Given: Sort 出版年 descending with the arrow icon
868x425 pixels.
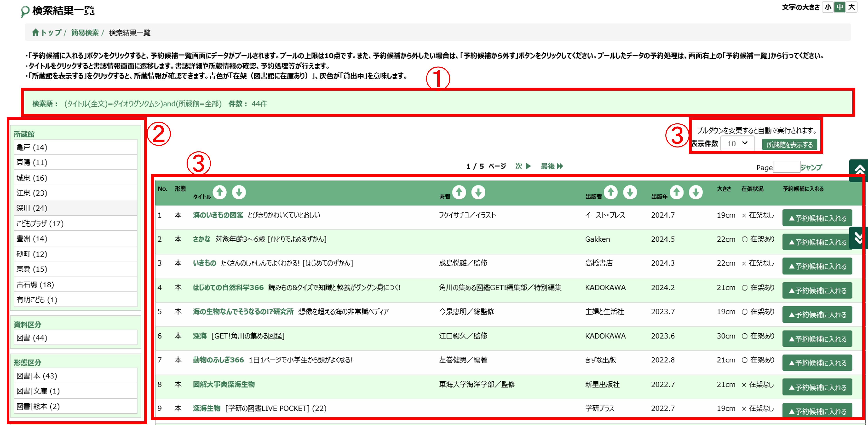Looking at the screenshot, I should 695,192.
